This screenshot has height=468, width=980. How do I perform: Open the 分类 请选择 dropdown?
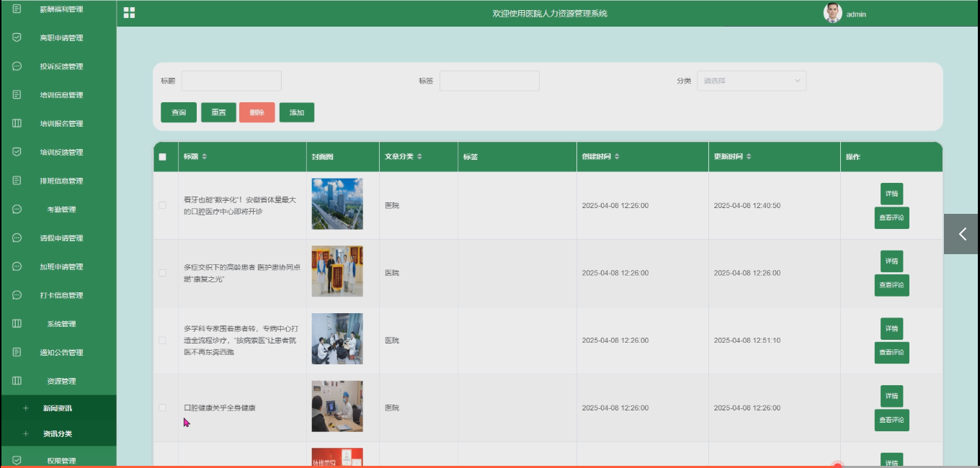click(x=752, y=81)
